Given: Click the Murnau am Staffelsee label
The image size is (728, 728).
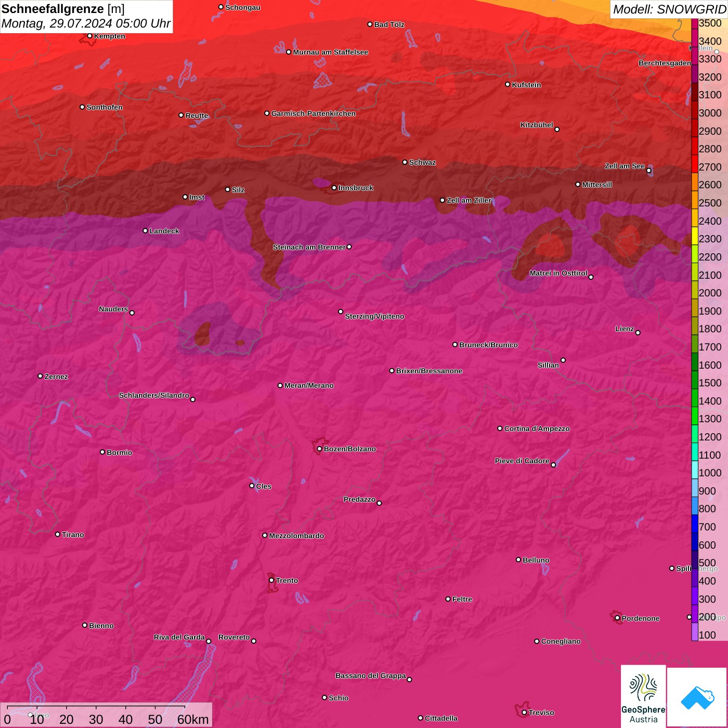Looking at the screenshot, I should (x=331, y=52).
